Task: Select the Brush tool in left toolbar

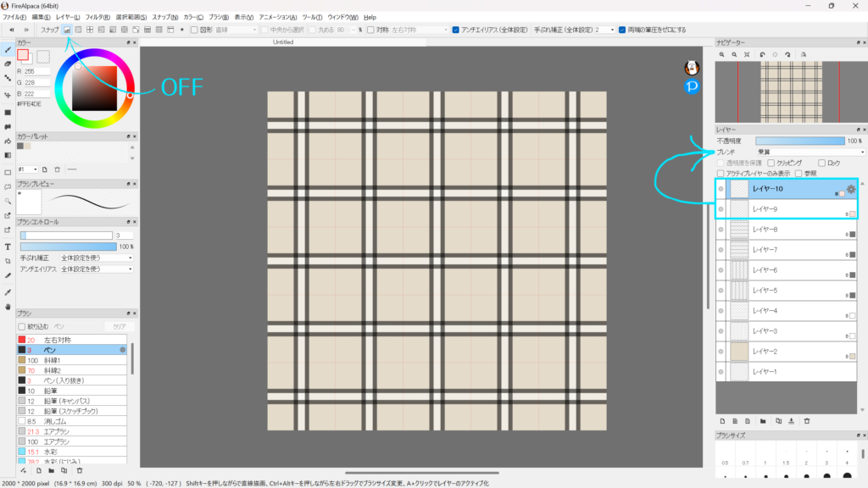Action: coord(8,50)
